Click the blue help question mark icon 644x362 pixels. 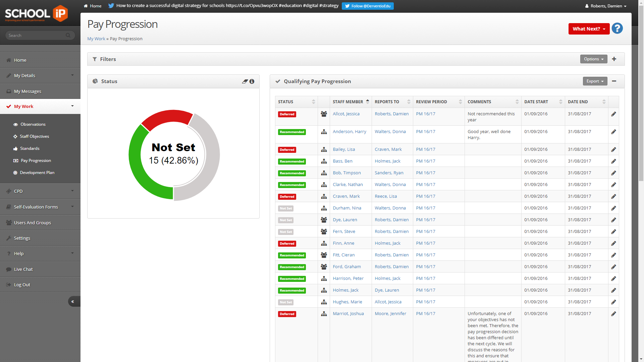(x=617, y=28)
